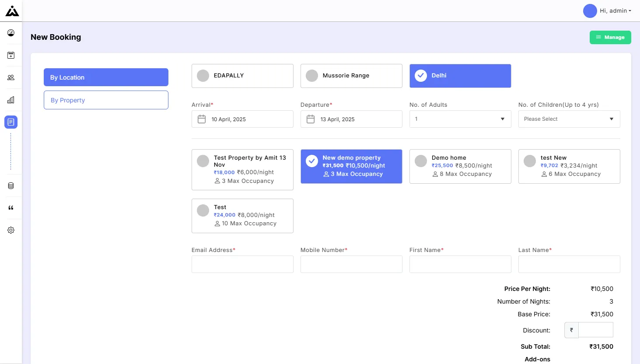This screenshot has height=364, width=640.
Task: Open the No. of Children dropdown
Action: [x=569, y=119]
